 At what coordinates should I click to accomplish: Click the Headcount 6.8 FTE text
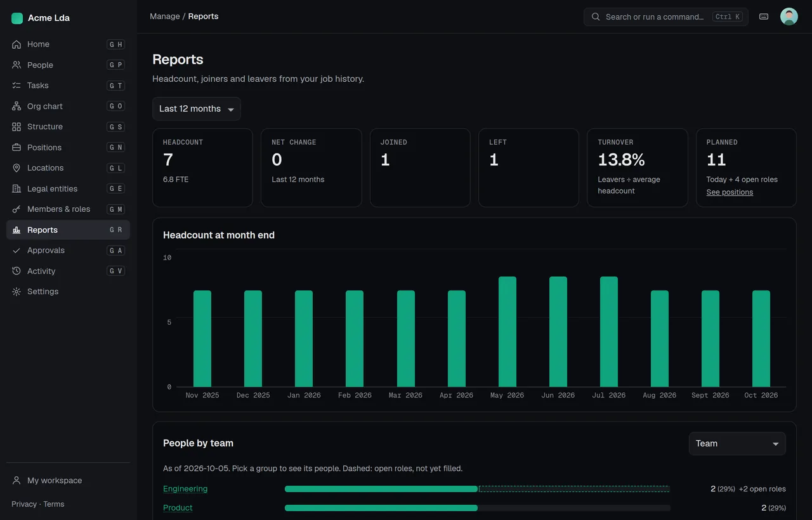[x=176, y=179]
